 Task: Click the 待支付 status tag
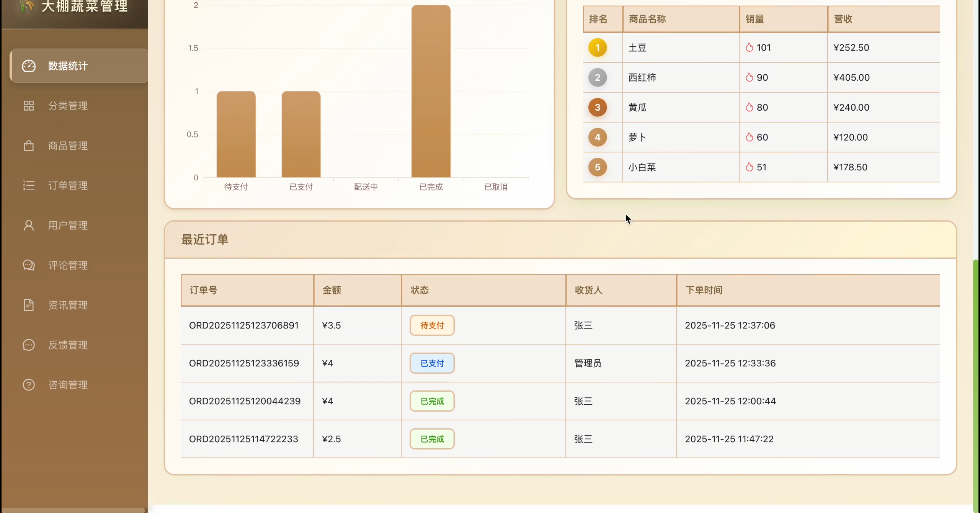[432, 325]
